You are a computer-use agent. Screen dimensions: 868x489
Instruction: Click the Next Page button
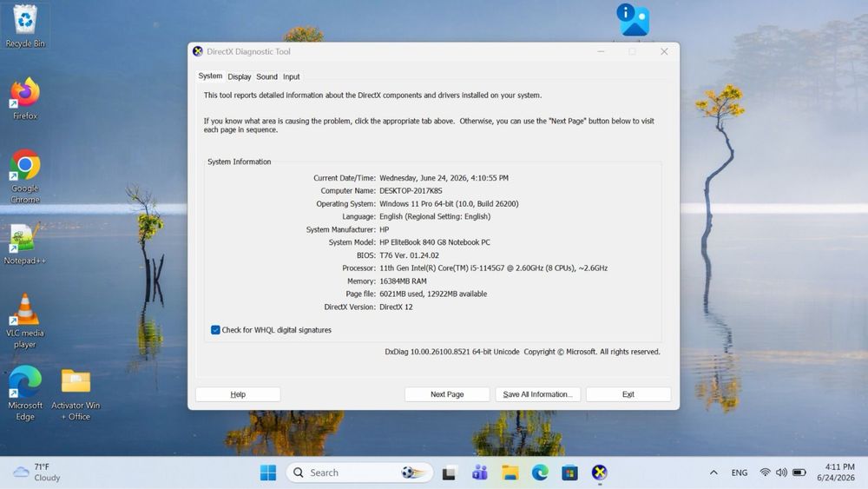[447, 394]
